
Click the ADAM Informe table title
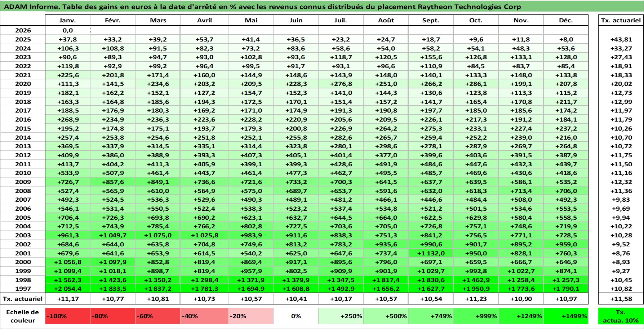point(262,6)
